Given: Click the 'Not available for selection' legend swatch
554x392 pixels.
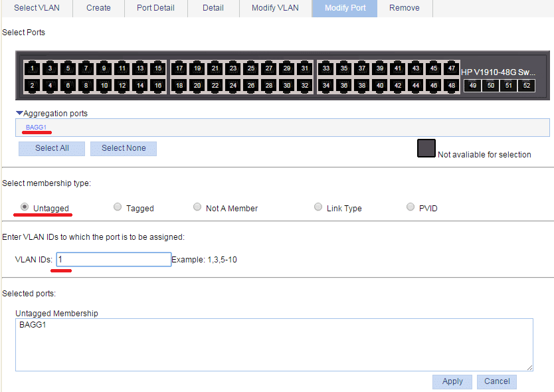Looking at the screenshot, I should click(426, 148).
